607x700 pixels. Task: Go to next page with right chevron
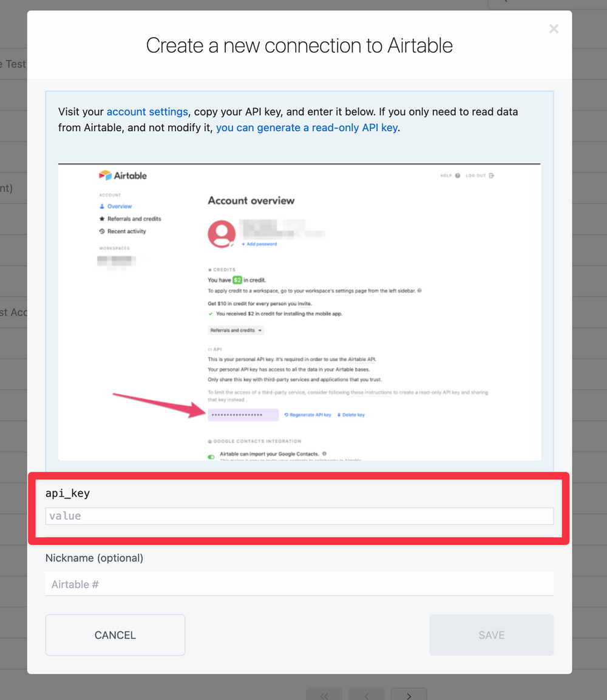click(x=409, y=695)
